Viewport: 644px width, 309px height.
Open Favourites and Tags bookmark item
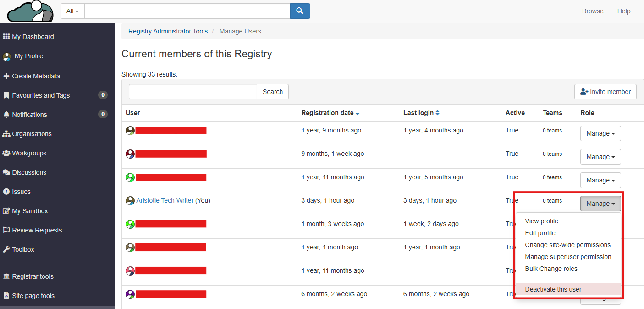40,95
